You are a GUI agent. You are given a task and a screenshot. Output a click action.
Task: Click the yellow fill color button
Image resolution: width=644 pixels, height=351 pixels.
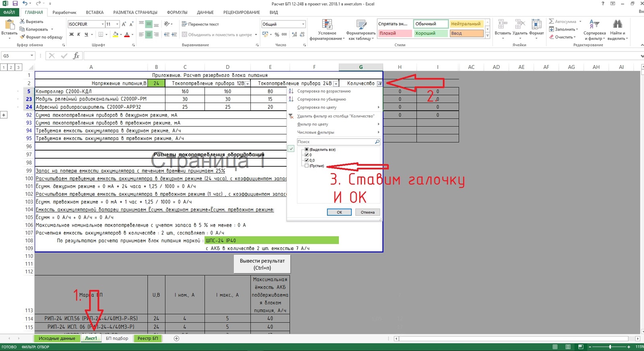tap(116, 35)
